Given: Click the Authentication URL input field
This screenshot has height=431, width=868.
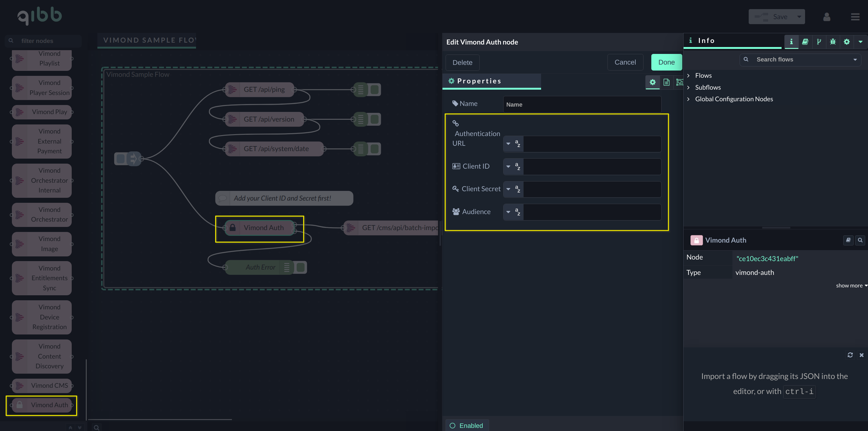Looking at the screenshot, I should [592, 144].
